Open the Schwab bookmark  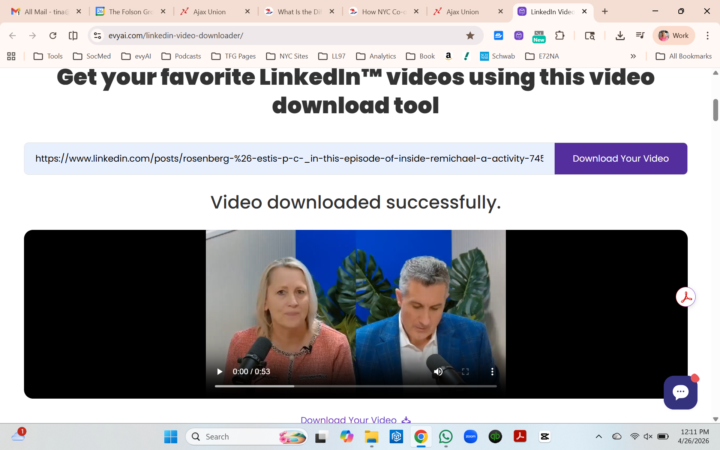click(x=497, y=56)
